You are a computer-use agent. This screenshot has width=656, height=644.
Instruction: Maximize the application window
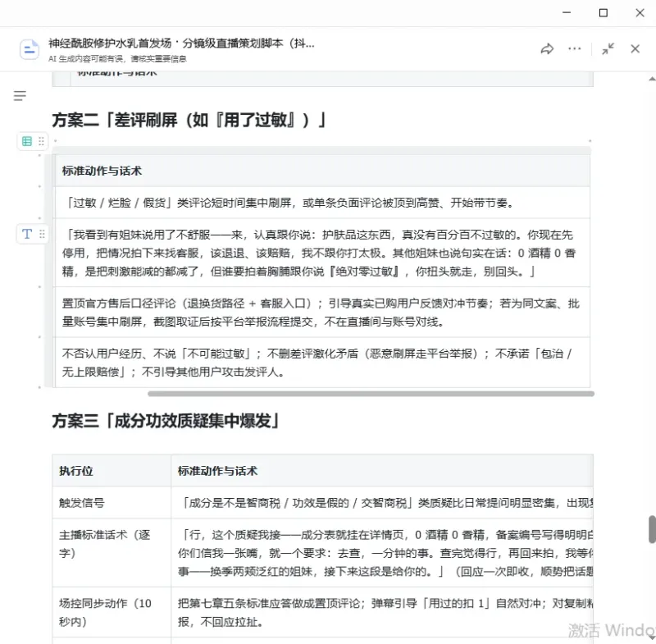click(x=604, y=12)
